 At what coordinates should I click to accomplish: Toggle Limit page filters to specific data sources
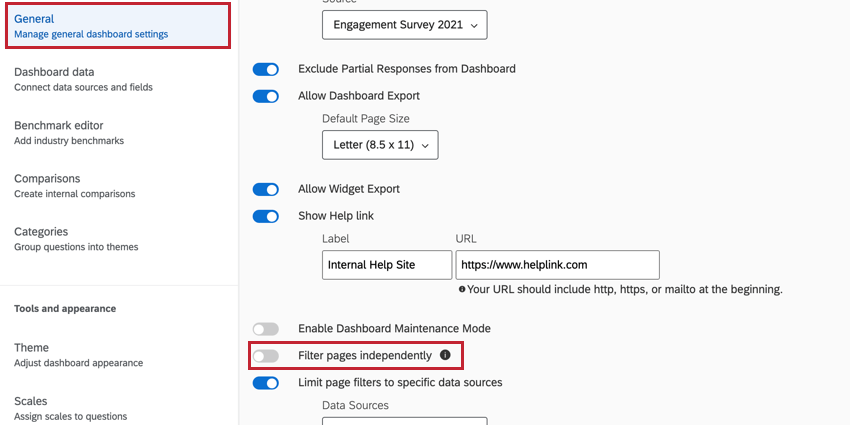point(265,382)
